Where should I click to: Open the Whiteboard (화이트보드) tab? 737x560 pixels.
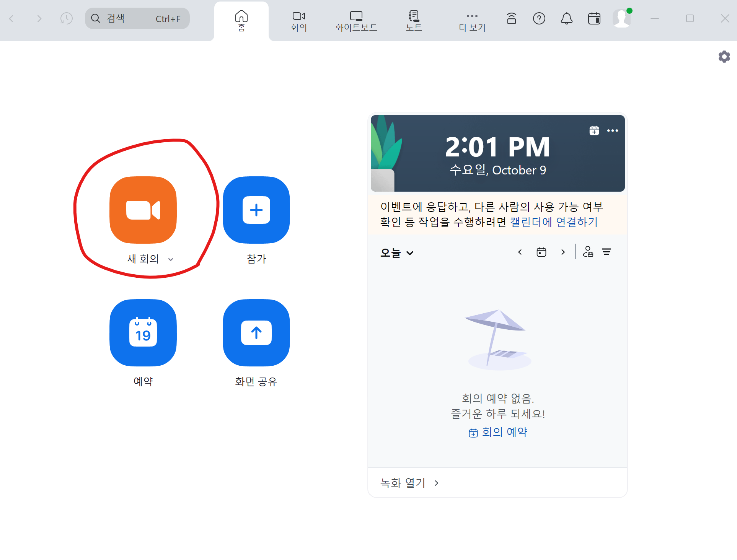pos(356,21)
